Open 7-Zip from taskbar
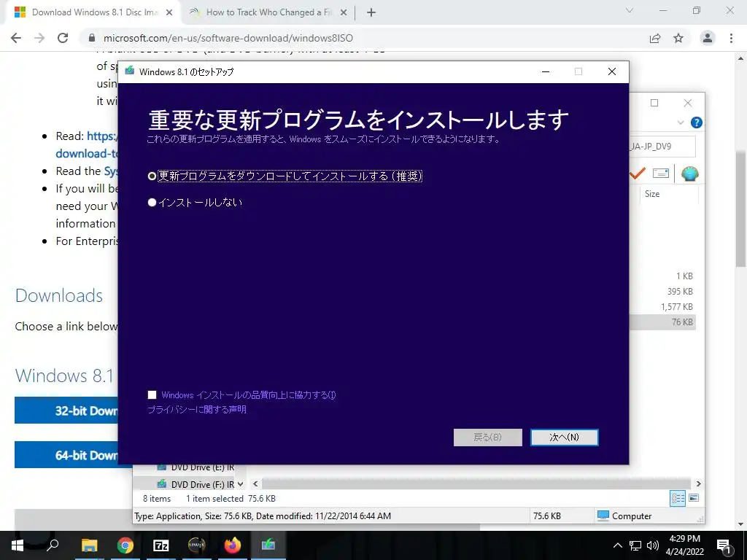The height and width of the screenshot is (560, 747). (x=161, y=545)
